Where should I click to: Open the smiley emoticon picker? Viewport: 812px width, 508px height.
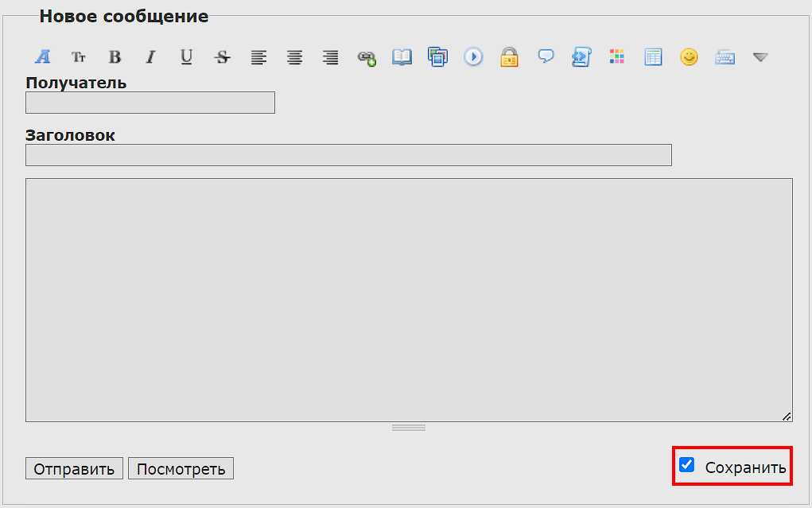coord(689,57)
